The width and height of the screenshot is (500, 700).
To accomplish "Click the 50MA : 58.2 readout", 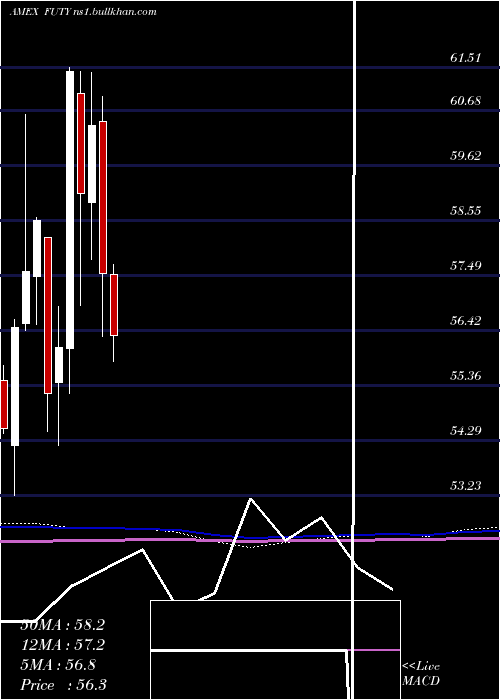I will [62, 625].
